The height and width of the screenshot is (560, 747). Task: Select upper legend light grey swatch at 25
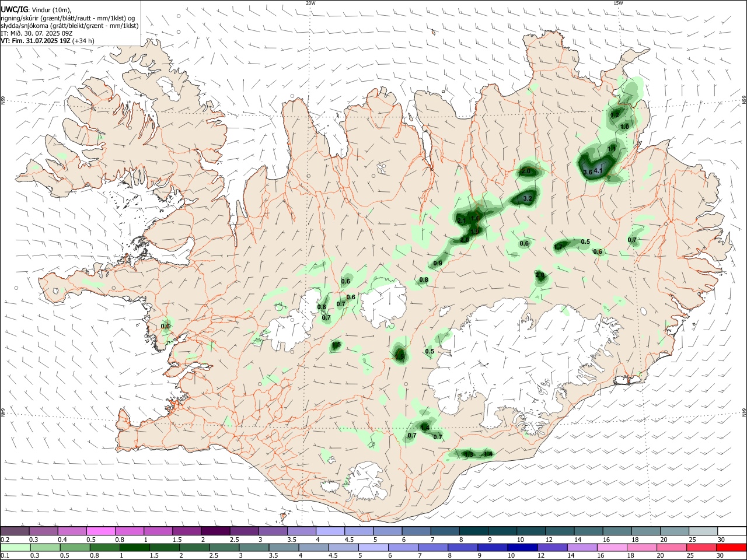(x=703, y=531)
